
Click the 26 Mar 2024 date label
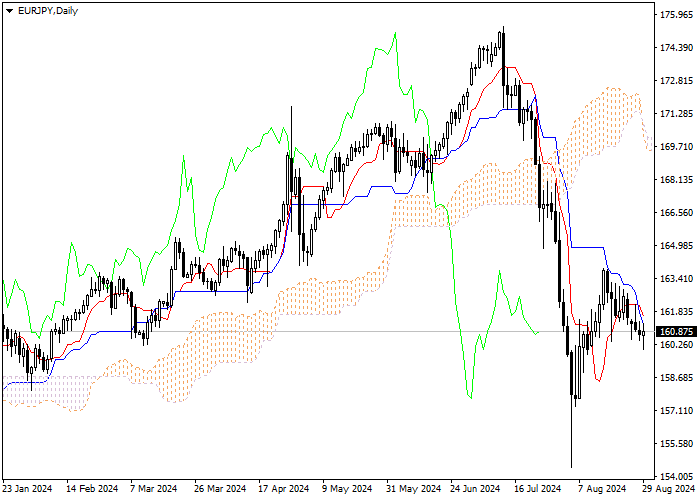(220, 489)
